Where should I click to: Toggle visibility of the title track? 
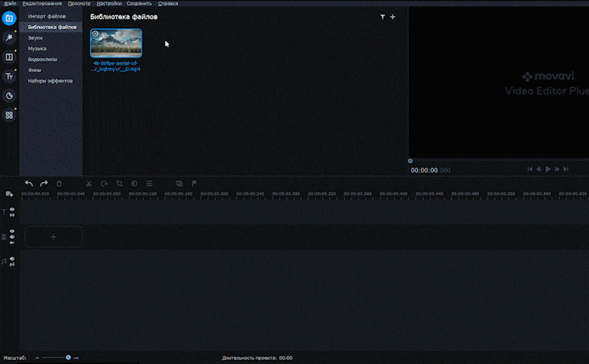point(12,210)
